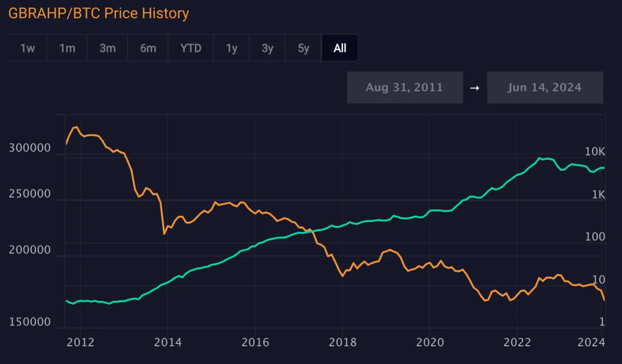
Task: Pick the 5y range option
Action: [x=303, y=48]
